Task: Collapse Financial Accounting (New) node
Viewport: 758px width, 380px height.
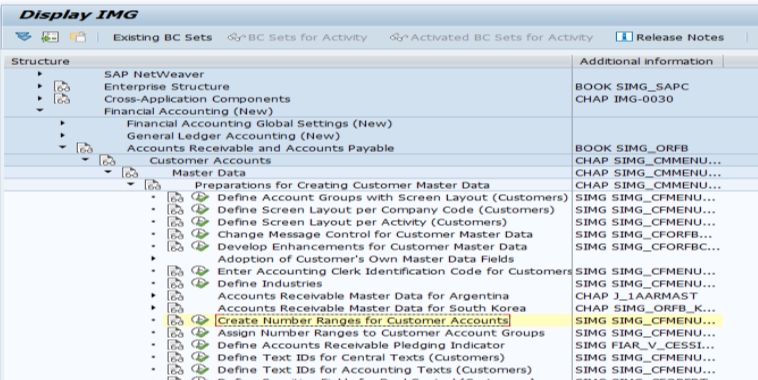Action: tap(40, 111)
